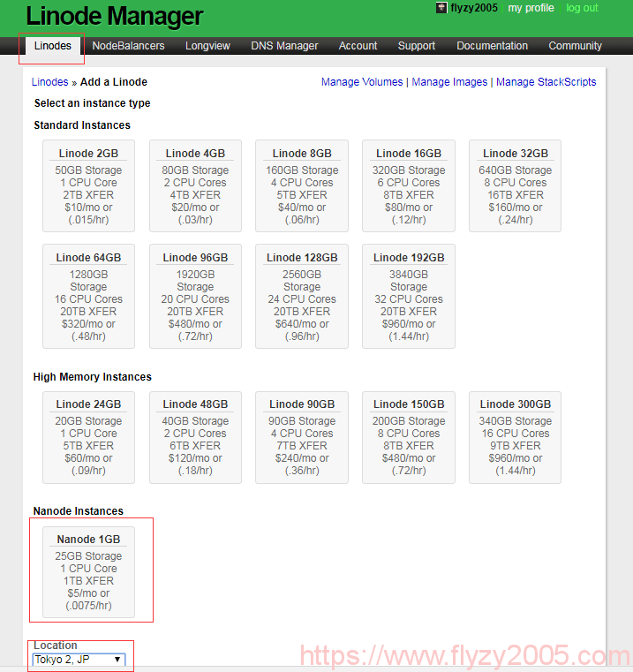Select the Linode 32GB plan card
Image resolution: width=633 pixels, height=672 pixels.
pos(516,186)
